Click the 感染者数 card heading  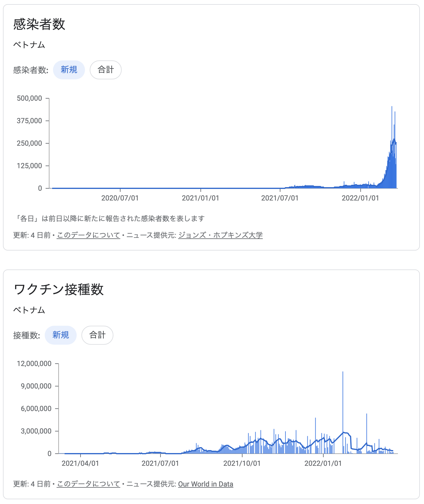[x=39, y=24]
